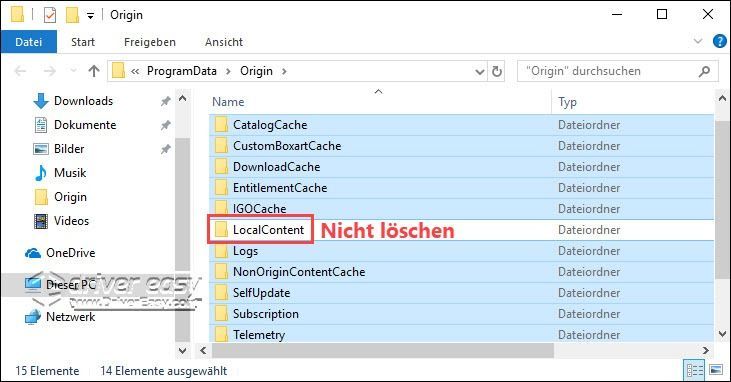The height and width of the screenshot is (382, 731).
Task: Open Help via the question mark icon
Action: 720,42
